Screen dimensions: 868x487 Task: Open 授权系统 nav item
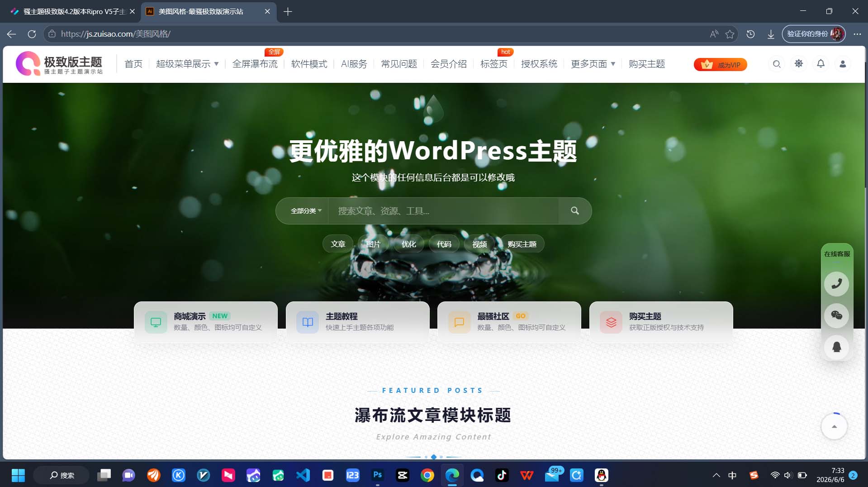click(539, 64)
